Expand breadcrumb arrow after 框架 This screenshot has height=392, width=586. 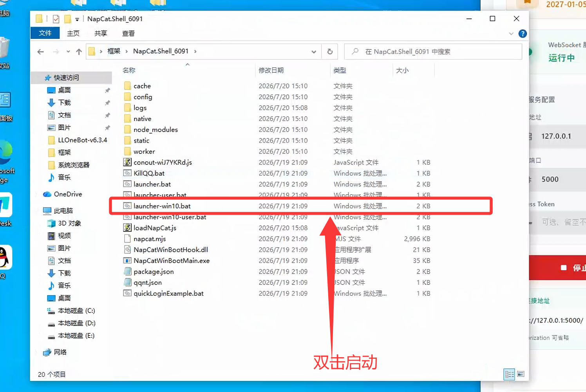(127, 51)
